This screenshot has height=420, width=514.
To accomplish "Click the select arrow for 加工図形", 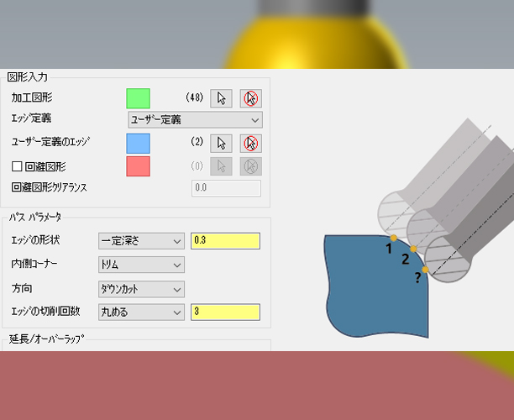I will point(221,97).
